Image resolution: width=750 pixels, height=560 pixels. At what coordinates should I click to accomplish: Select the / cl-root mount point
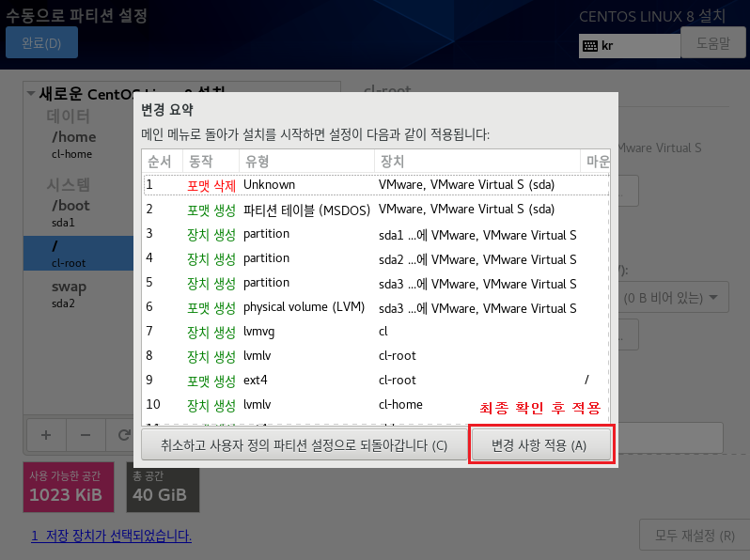(x=78, y=254)
